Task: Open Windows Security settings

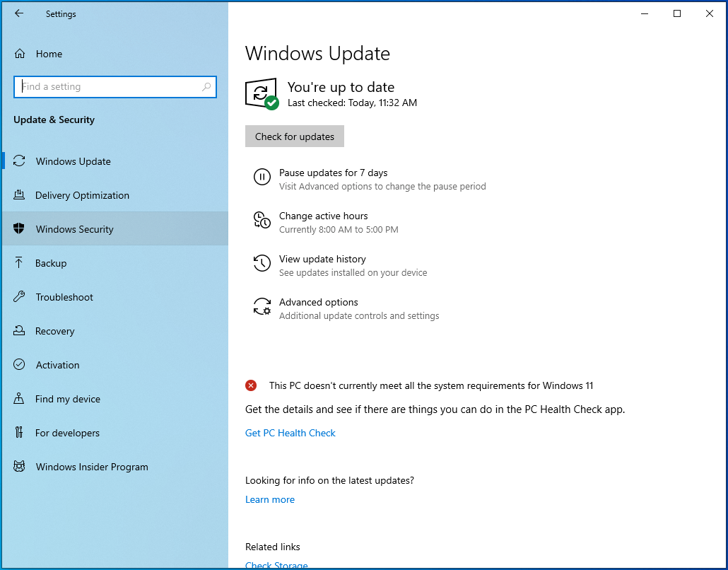Action: (74, 228)
